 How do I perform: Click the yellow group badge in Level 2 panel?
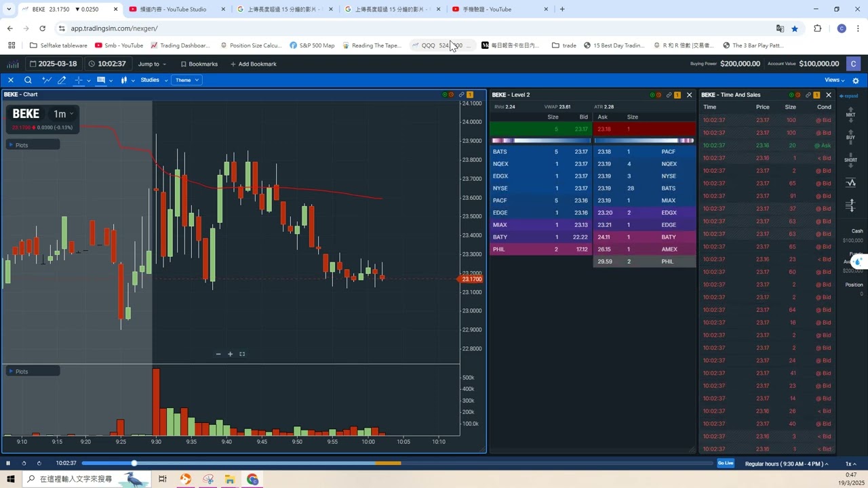[x=677, y=95]
